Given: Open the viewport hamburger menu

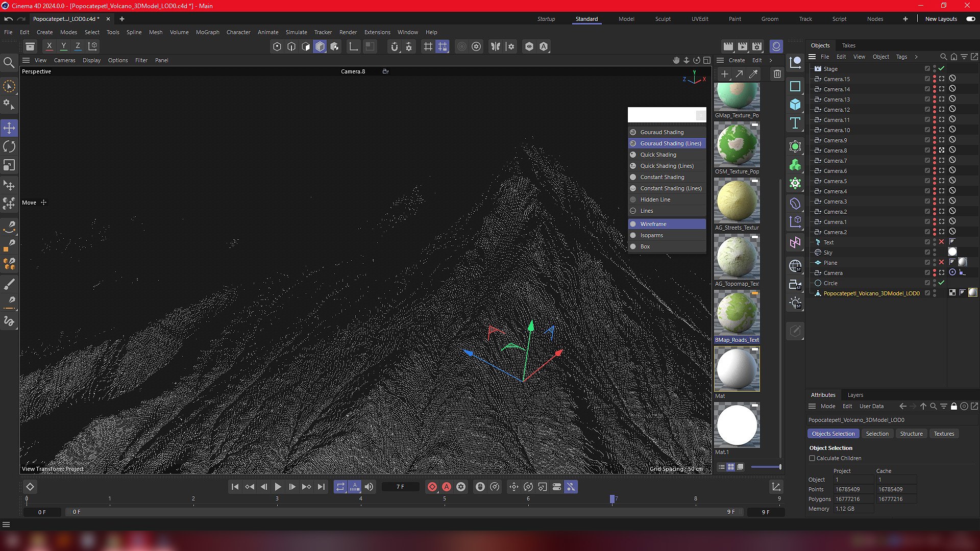Looking at the screenshot, I should [26, 60].
